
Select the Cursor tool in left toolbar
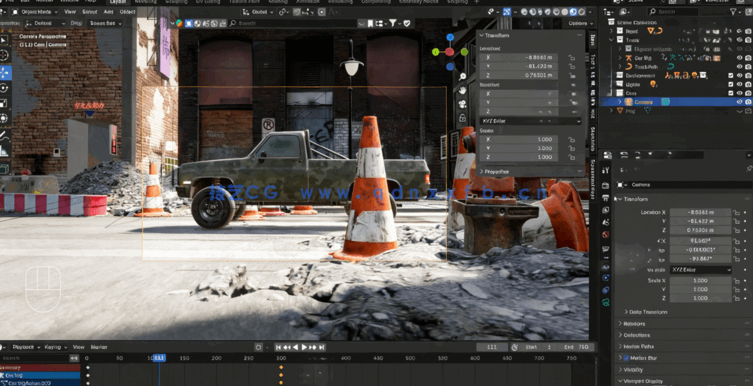click(4, 56)
